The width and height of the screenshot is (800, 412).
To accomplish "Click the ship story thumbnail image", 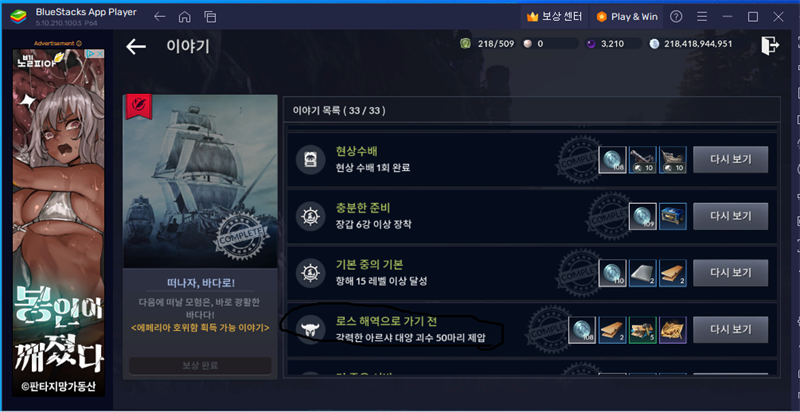I will (x=201, y=181).
